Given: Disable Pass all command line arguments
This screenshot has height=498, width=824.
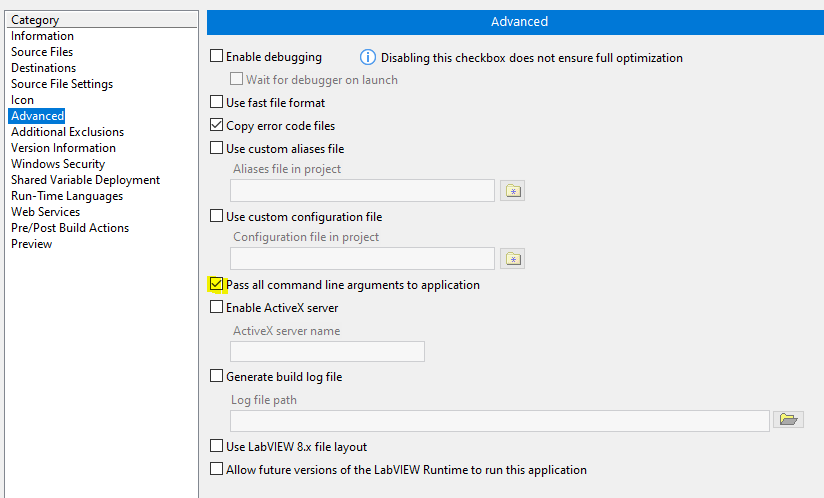Looking at the screenshot, I should tap(217, 284).
